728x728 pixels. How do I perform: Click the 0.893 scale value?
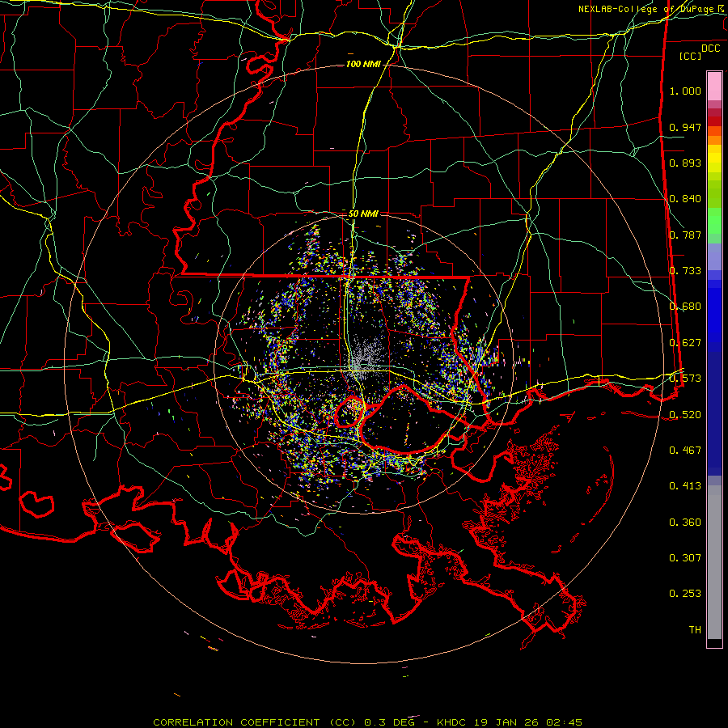[685, 163]
